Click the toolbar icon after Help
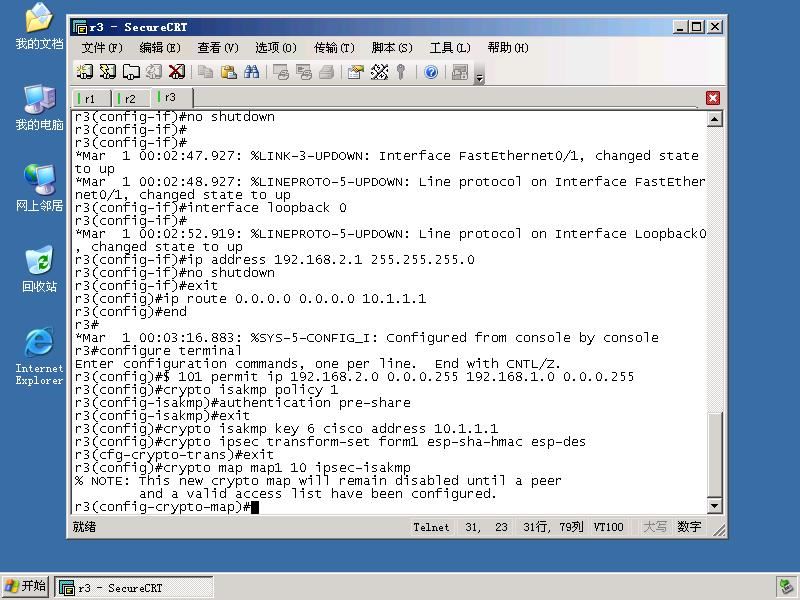This screenshot has height=600, width=800. (x=460, y=72)
